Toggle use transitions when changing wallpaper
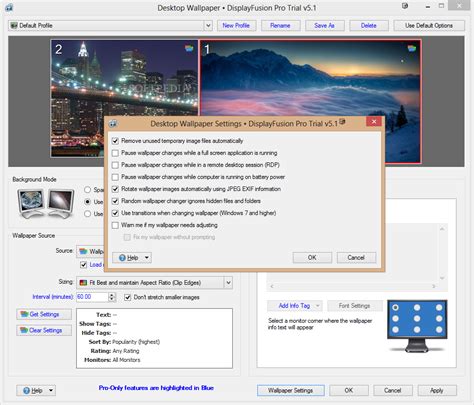This screenshot has width=474, height=405. pos(115,213)
